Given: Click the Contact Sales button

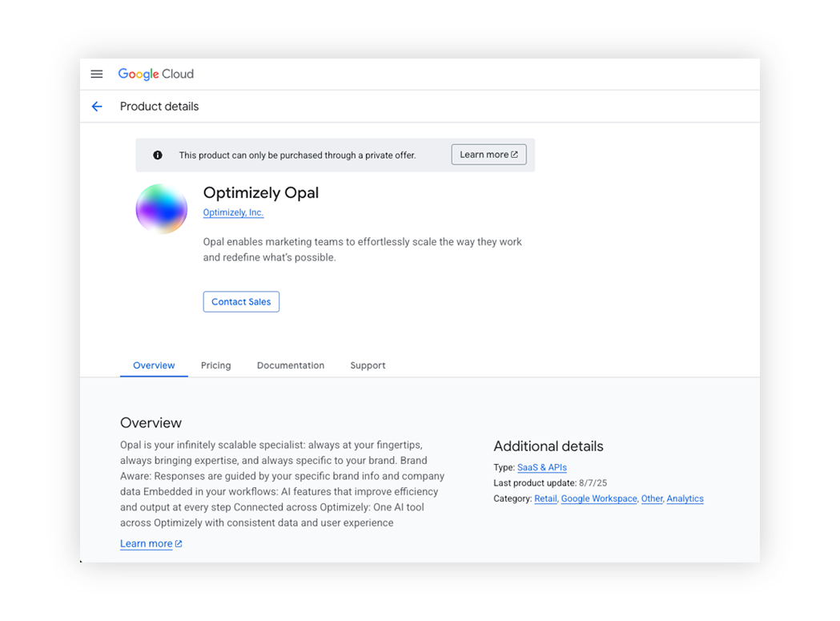Looking at the screenshot, I should click(241, 302).
